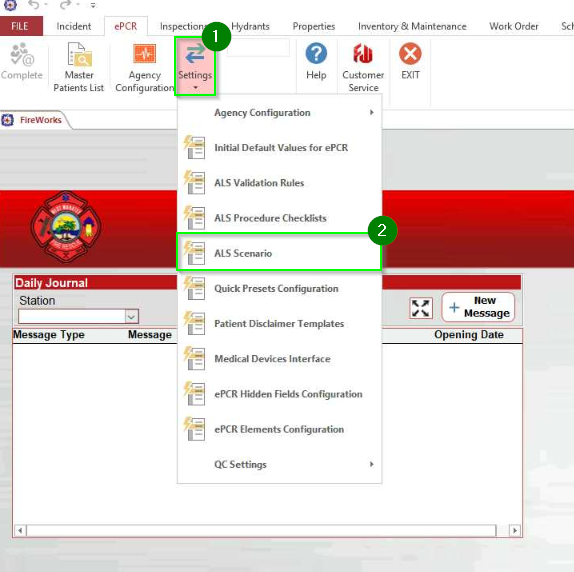Click the fire rescue department badge logo
The width and height of the screenshot is (574, 572).
[x=66, y=226]
